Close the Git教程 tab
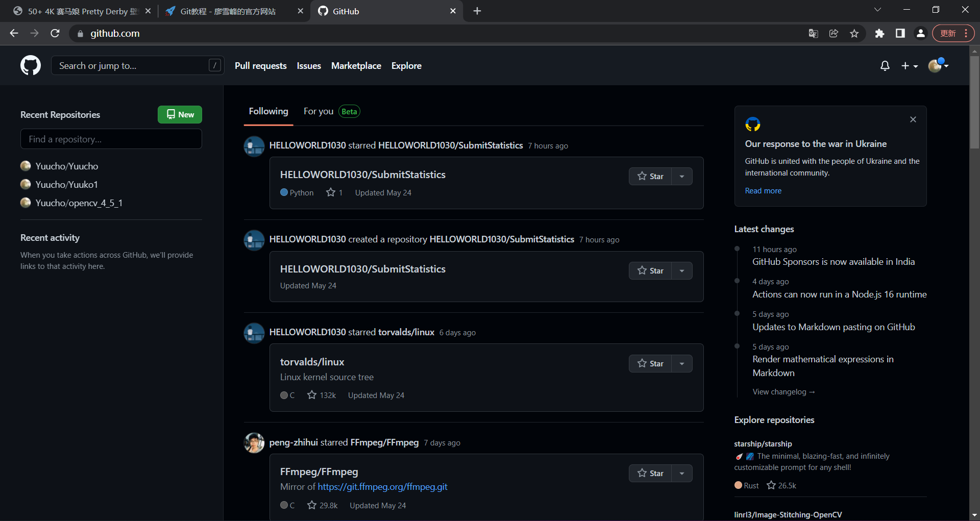This screenshot has width=980, height=521. pyautogui.click(x=300, y=11)
